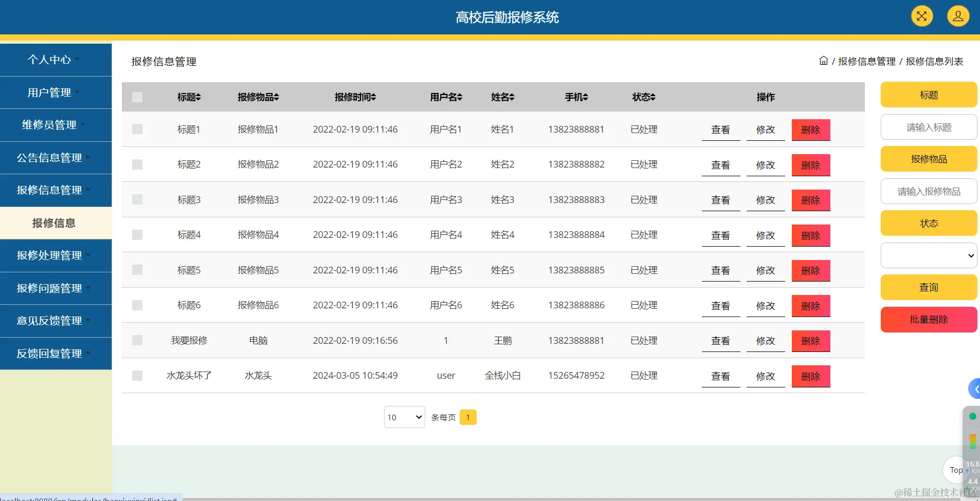Go home via breadcrumb house icon
This screenshot has width=980, height=501.
click(x=823, y=61)
